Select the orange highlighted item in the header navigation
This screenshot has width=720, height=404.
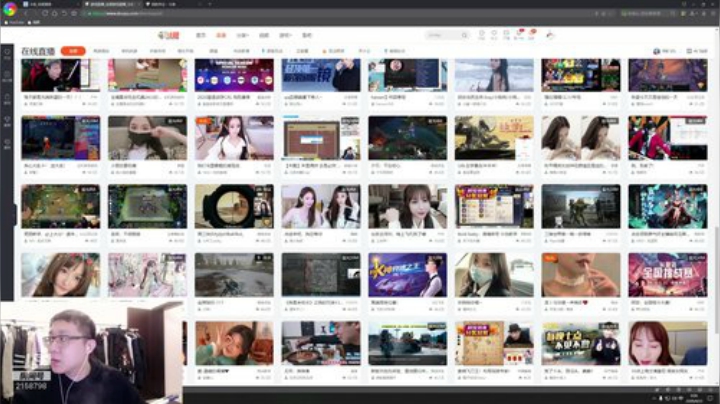coord(221,35)
